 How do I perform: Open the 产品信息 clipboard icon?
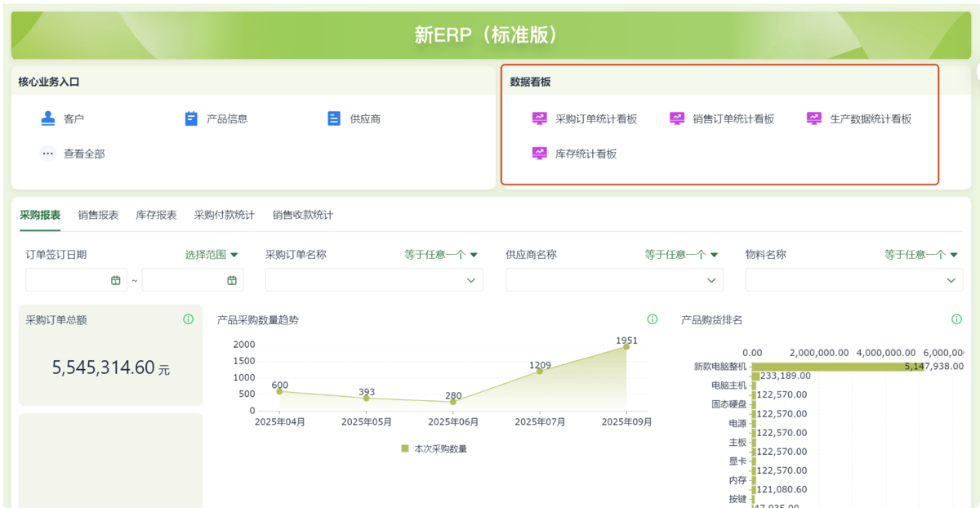tap(191, 118)
